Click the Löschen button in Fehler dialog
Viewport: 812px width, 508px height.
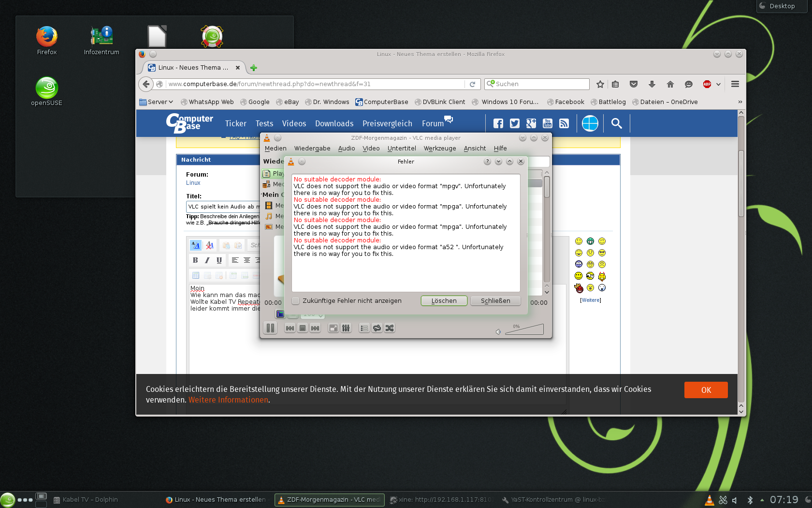click(444, 301)
